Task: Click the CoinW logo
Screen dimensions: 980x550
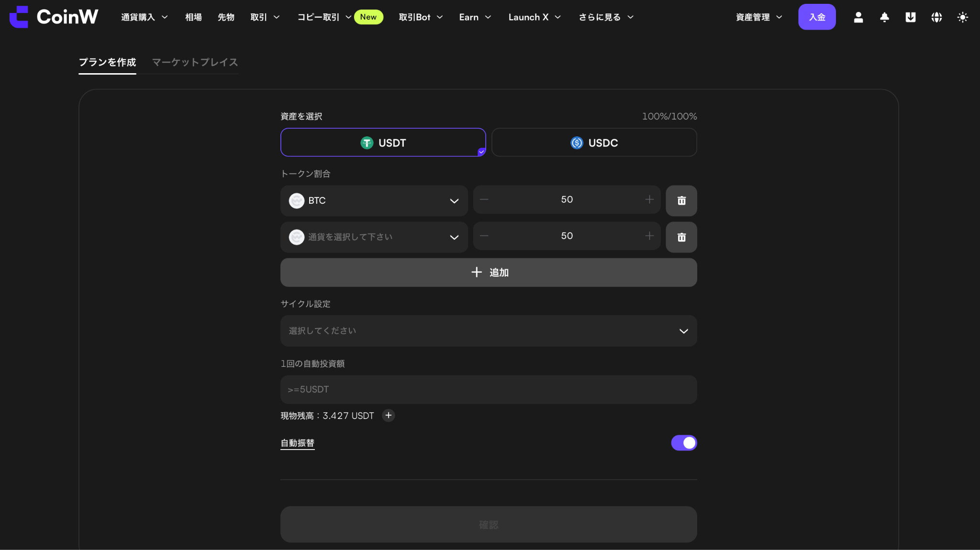Action: pos(54,17)
